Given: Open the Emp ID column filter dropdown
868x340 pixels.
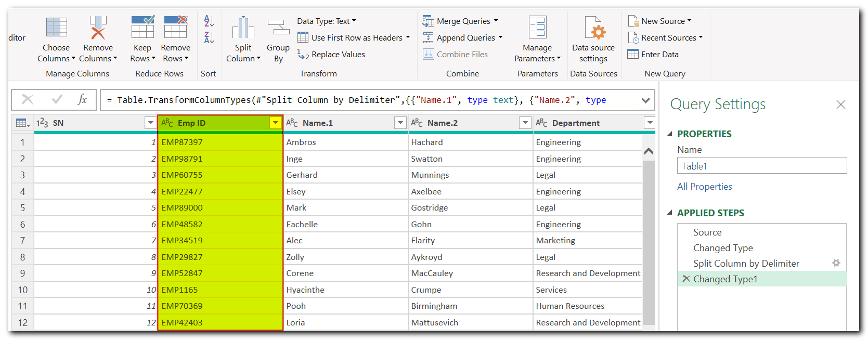Looking at the screenshot, I should (x=276, y=123).
